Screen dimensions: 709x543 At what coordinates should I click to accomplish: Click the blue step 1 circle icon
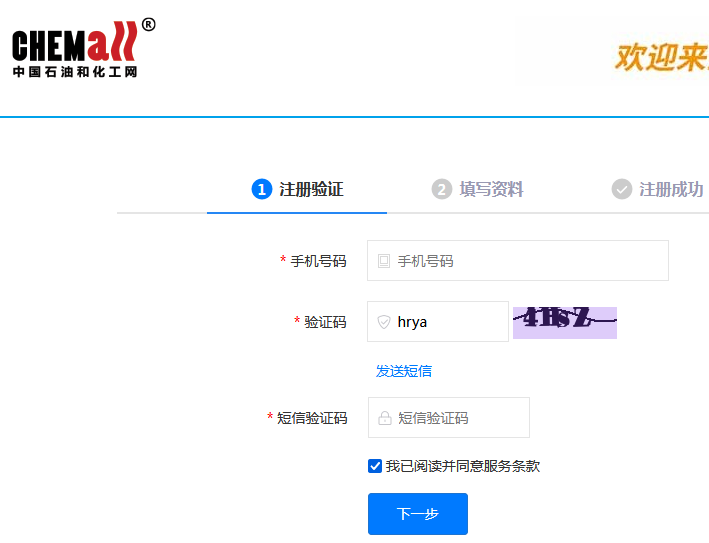pos(262,189)
